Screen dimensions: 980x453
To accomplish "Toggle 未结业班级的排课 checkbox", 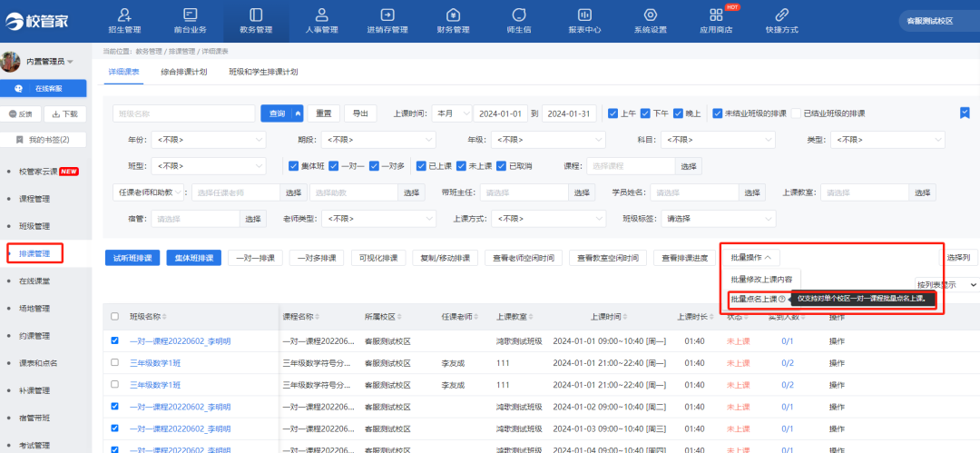I will 718,113.
